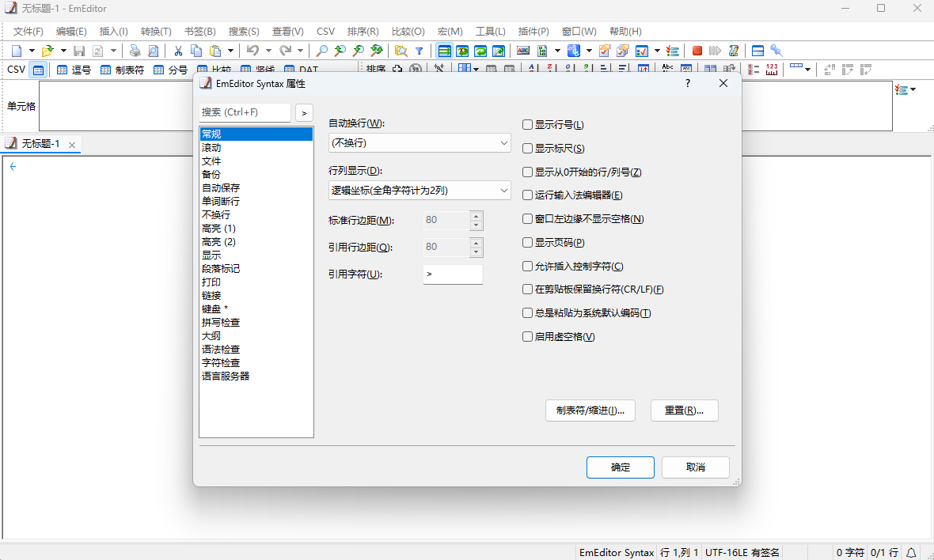Click the Filter funnel icon
Image resolution: width=934 pixels, height=560 pixels.
click(x=420, y=51)
